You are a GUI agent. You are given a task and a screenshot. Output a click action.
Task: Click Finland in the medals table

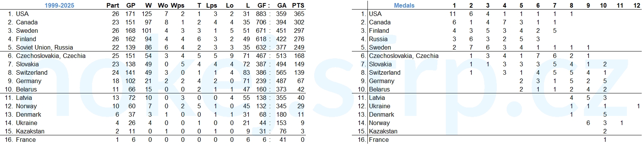(x=379, y=30)
